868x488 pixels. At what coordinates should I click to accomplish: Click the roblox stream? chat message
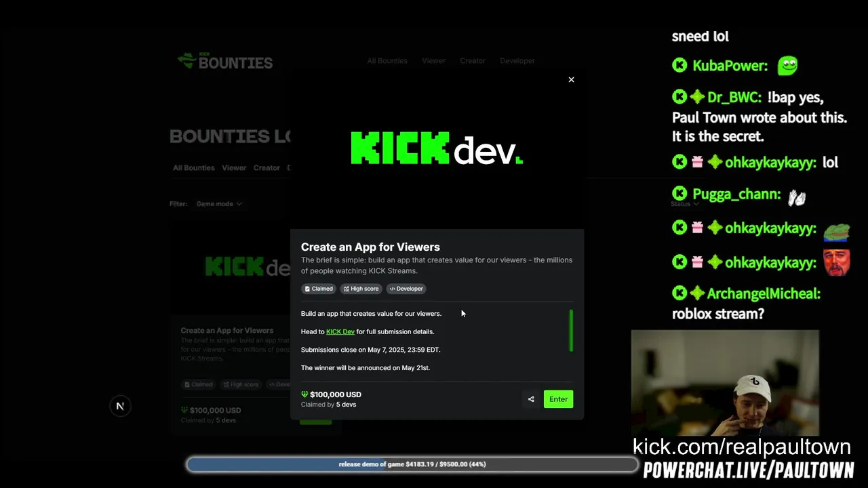718,314
